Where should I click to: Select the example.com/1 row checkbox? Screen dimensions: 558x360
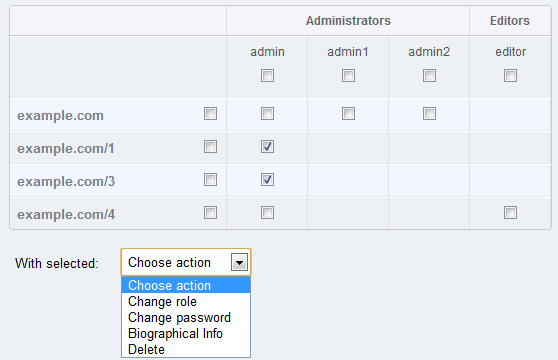(x=210, y=147)
